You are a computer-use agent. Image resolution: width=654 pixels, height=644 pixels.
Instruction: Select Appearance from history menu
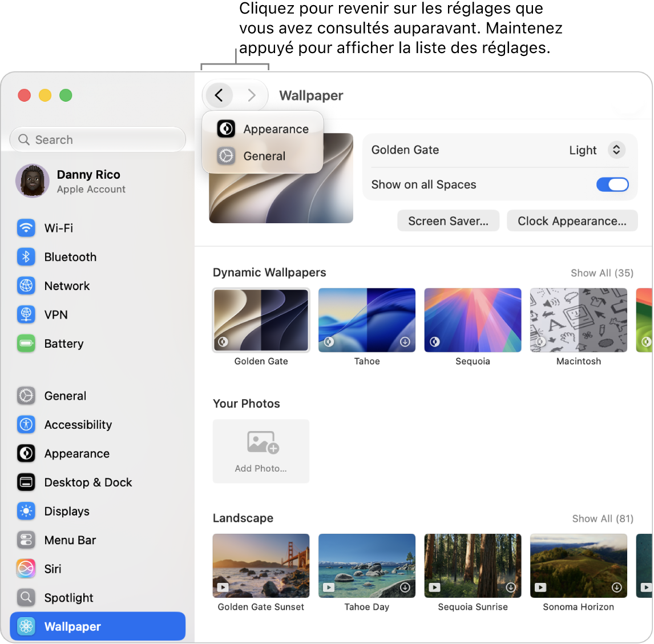point(263,129)
